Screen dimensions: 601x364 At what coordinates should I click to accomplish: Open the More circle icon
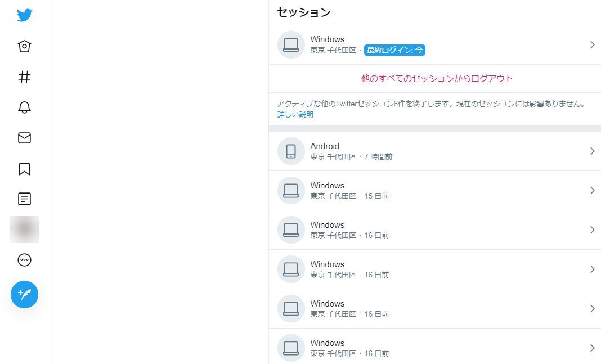pyautogui.click(x=24, y=260)
